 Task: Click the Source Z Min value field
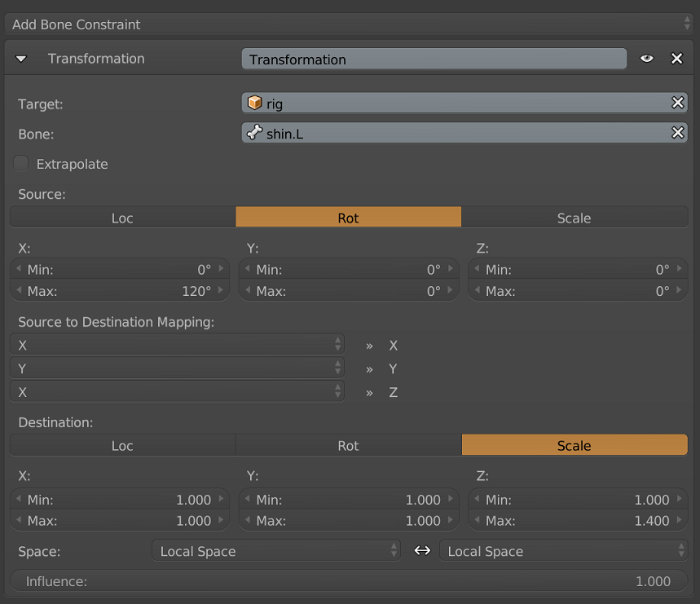578,269
